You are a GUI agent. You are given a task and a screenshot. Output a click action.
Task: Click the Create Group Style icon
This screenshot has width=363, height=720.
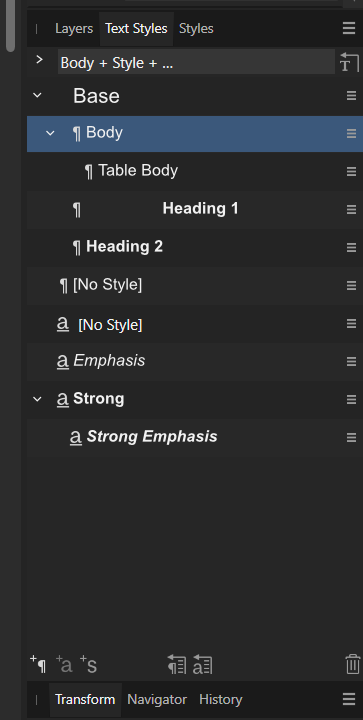tap(89, 664)
